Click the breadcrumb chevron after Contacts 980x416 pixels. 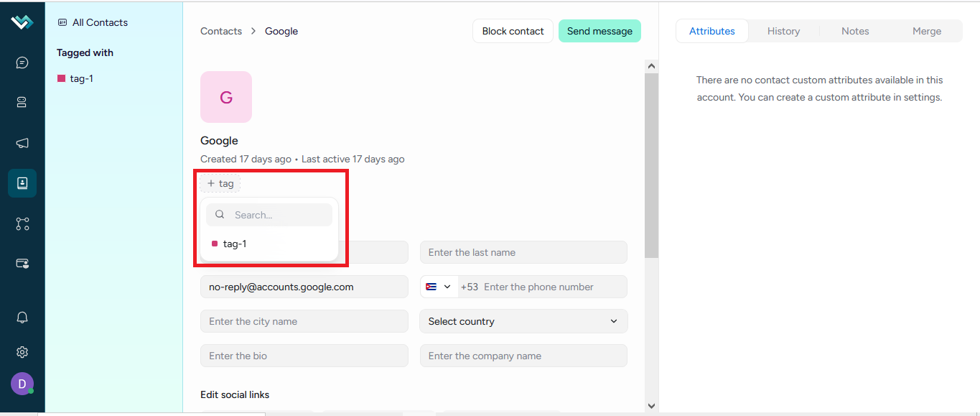(x=253, y=31)
